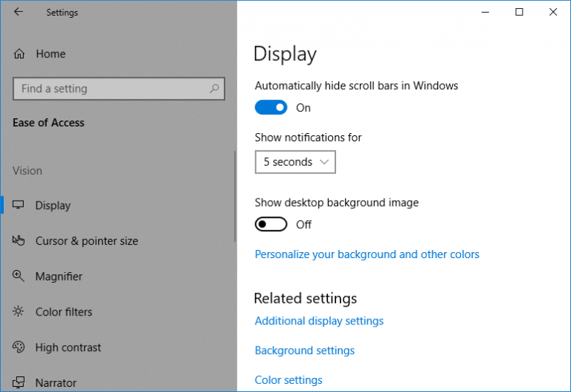Click the sidebar vertical scrollbar
The height and width of the screenshot is (392, 571).
pyautogui.click(x=235, y=196)
